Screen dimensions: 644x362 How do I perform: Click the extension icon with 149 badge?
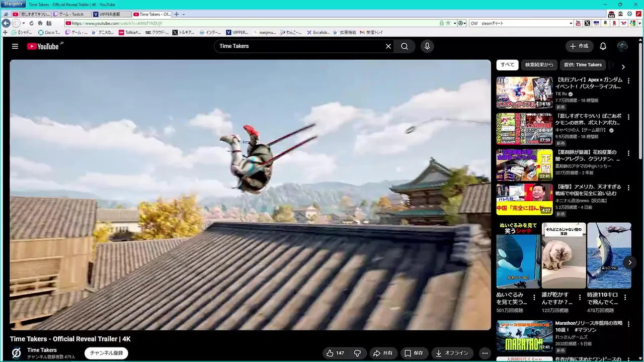coord(611,15)
